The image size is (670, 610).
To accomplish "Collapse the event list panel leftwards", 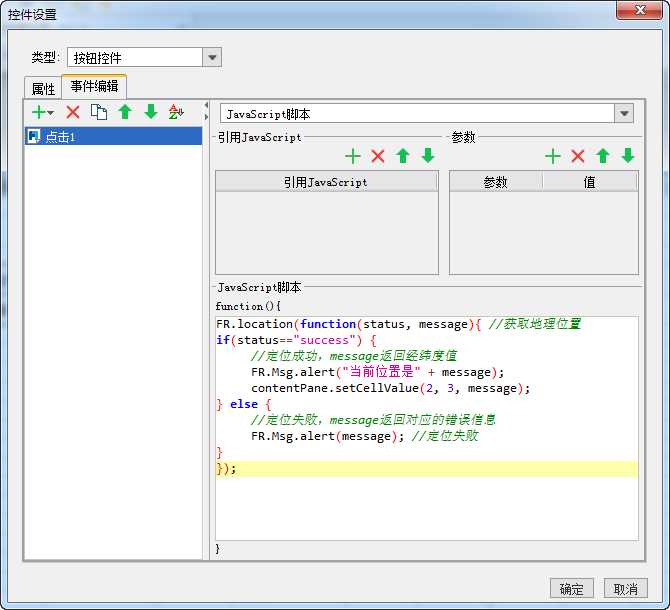I will 206,105.
